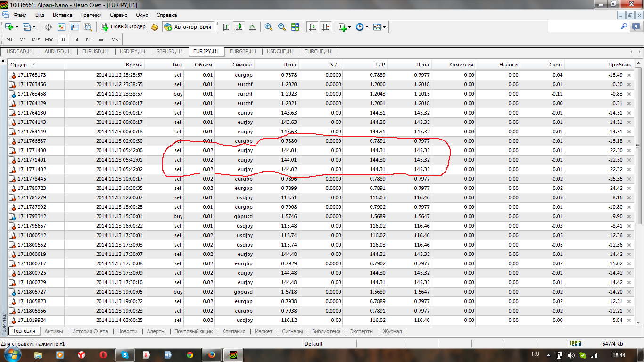Toggle the Авто-торговля button
644x362 pixels.
188,27
